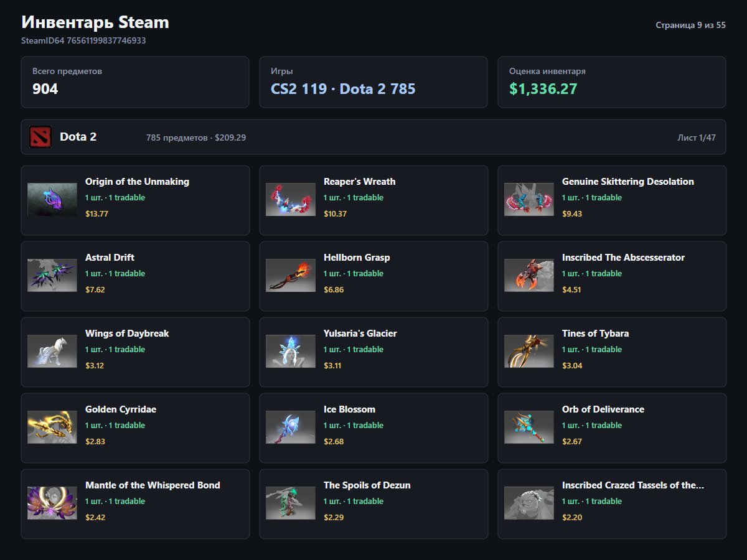
Task: Select the $2.68 price value
Action: (x=334, y=441)
